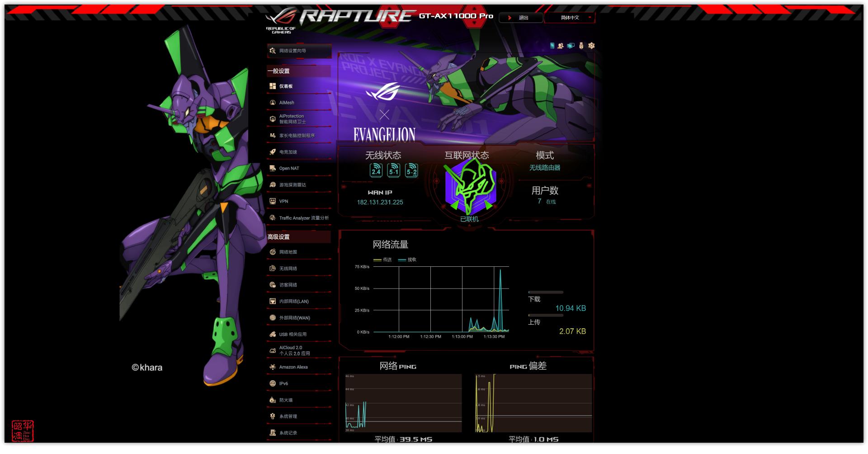Click the Traffic Analyzer 流量分析 icon
This screenshot has width=868, height=454.
click(273, 218)
